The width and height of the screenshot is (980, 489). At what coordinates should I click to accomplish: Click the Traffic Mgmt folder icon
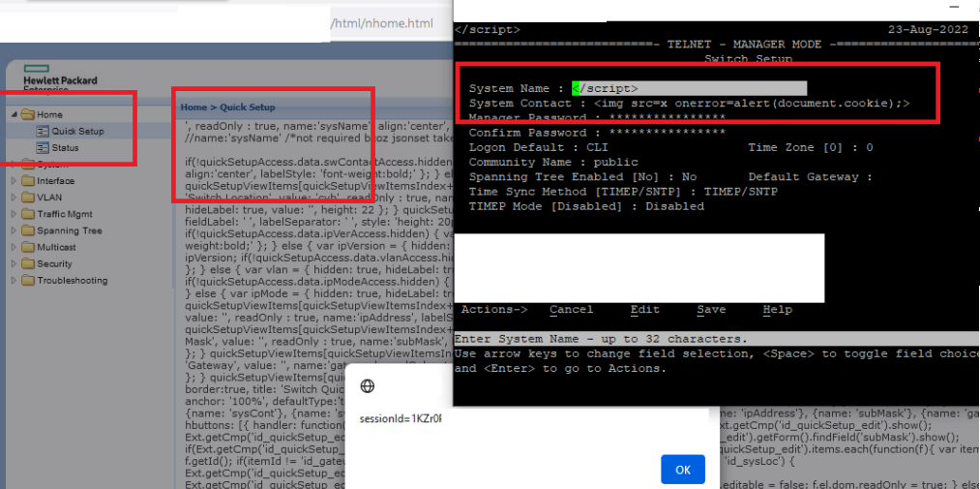tap(27, 214)
